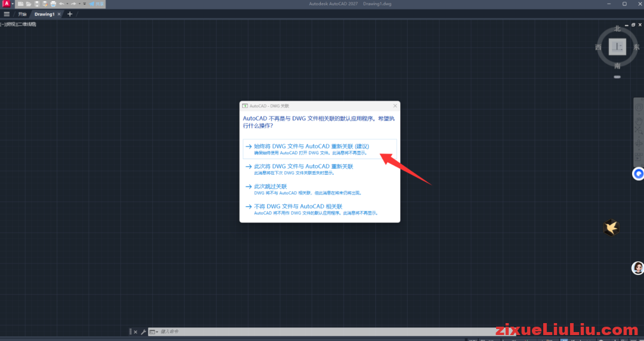The height and width of the screenshot is (341, 644).
Task: Expand the quick access toolbar customize menu
Action: tap(85, 4)
